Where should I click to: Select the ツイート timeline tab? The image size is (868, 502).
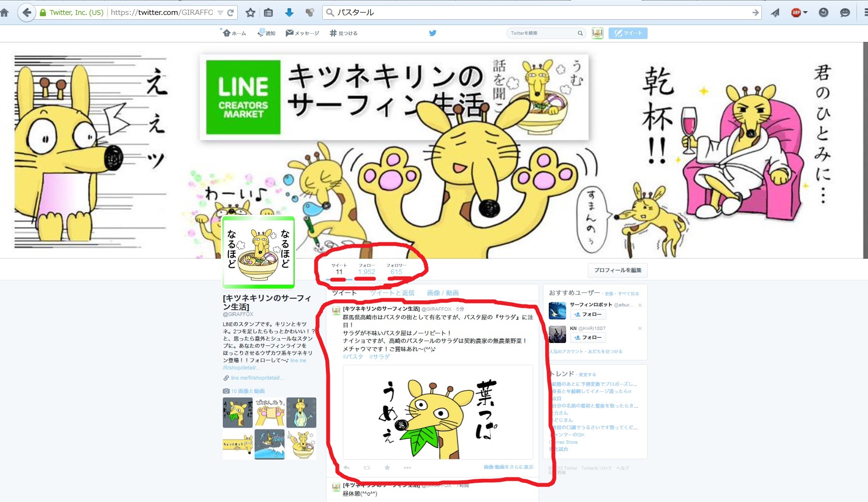pos(344,293)
